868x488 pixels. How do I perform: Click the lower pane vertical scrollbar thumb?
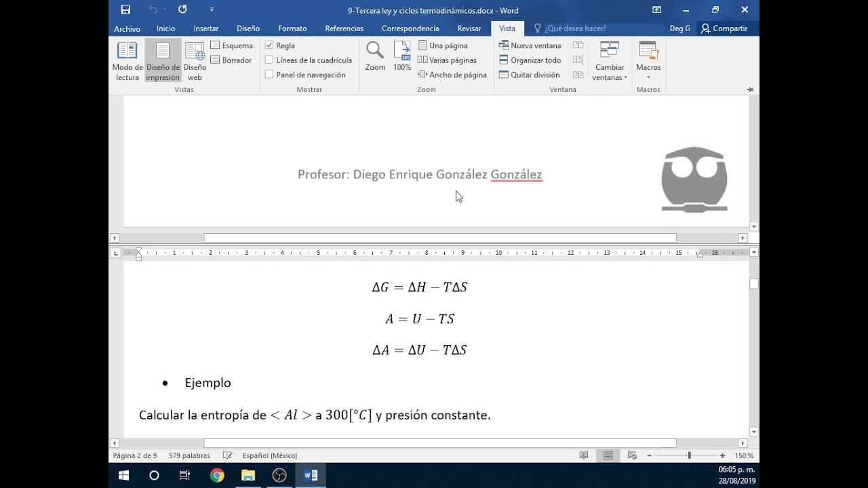point(754,284)
